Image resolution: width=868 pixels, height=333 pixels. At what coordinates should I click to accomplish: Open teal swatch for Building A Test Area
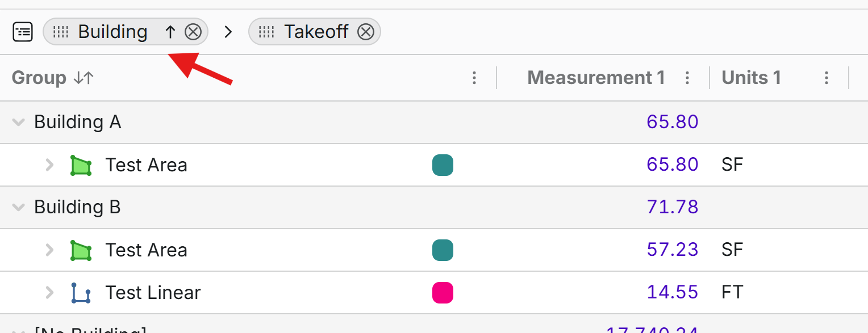[x=443, y=165]
